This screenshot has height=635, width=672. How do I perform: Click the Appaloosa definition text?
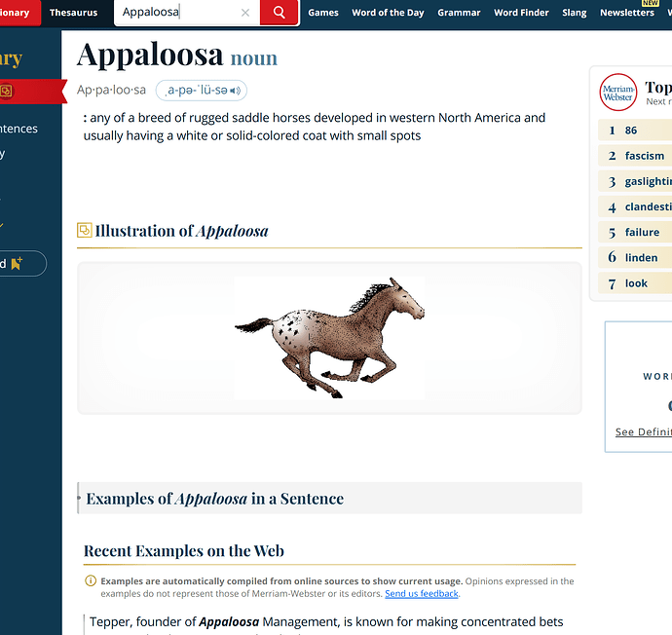tap(315, 127)
